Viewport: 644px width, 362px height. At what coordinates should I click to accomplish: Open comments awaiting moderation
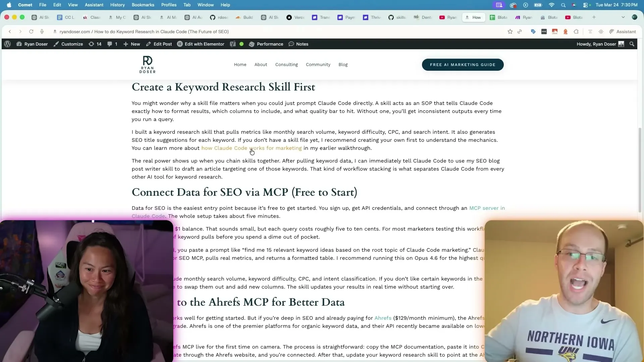112,44
